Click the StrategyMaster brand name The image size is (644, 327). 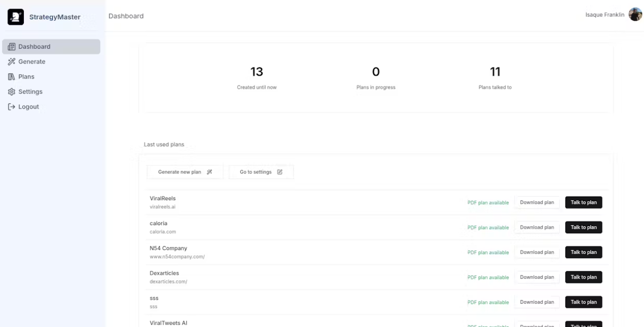click(55, 17)
